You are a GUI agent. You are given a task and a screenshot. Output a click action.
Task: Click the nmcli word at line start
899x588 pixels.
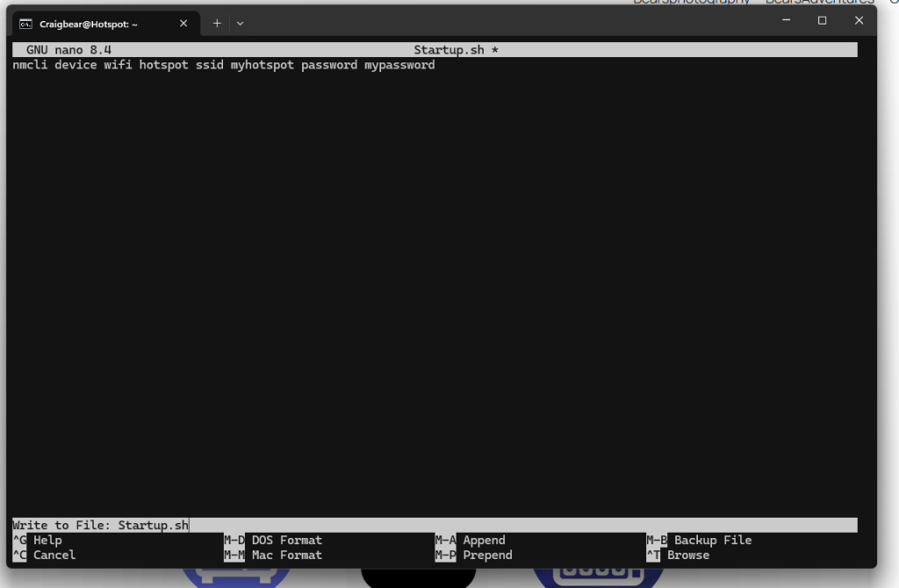[x=30, y=65]
